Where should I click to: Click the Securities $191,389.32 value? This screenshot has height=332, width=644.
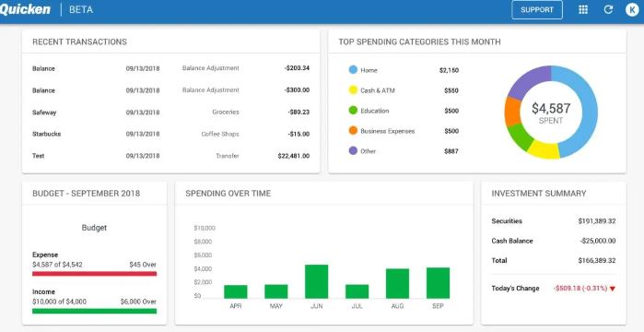pos(597,221)
